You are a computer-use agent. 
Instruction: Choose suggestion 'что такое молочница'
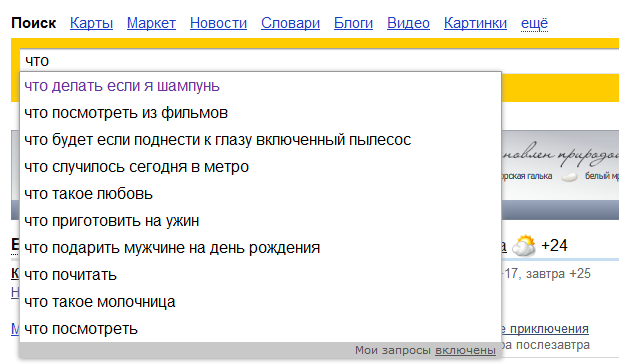point(261,302)
